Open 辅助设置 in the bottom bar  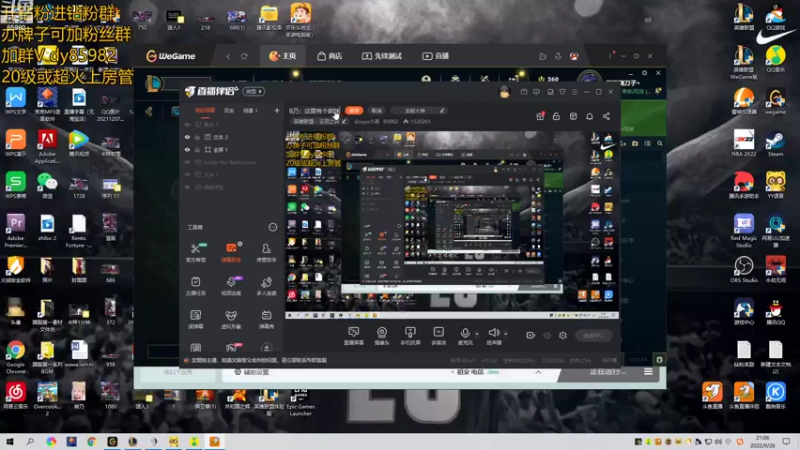pyautogui.click(x=252, y=372)
